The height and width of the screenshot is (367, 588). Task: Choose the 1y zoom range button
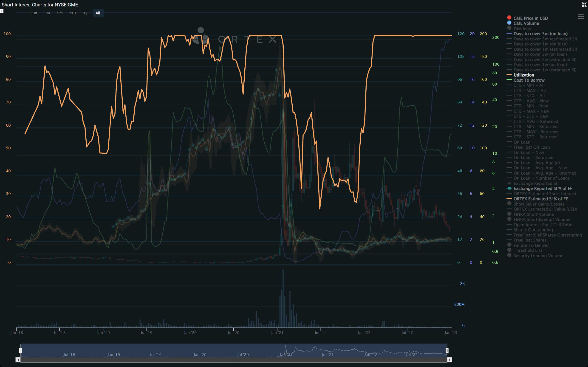pos(85,13)
